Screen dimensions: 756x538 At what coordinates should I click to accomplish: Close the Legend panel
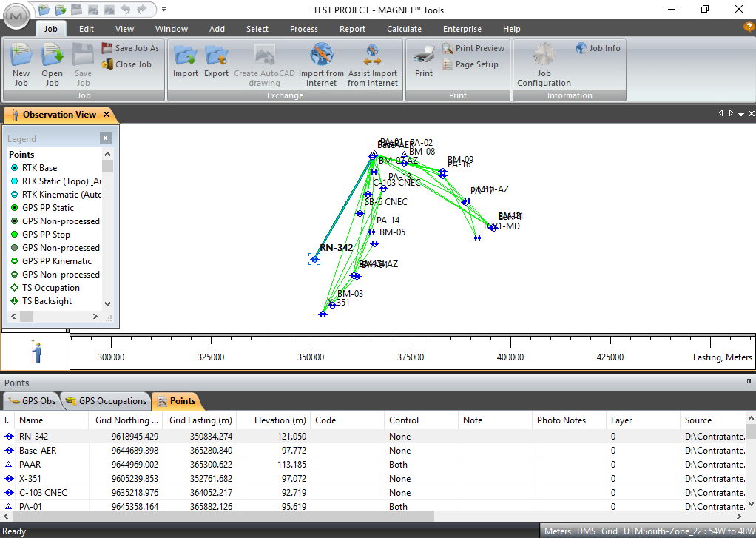(x=105, y=138)
